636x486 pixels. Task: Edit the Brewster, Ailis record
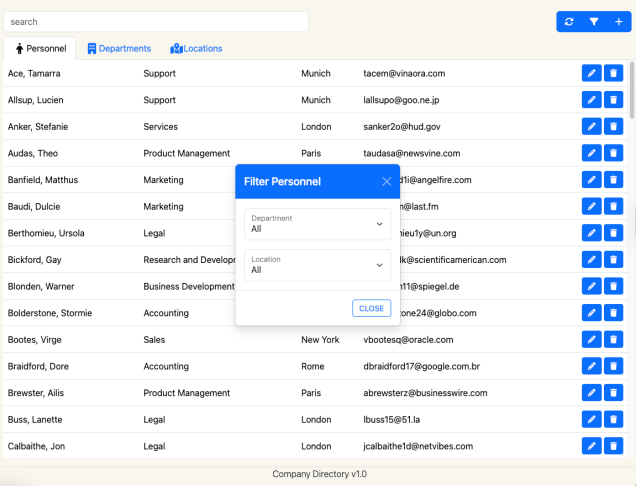[x=591, y=393]
